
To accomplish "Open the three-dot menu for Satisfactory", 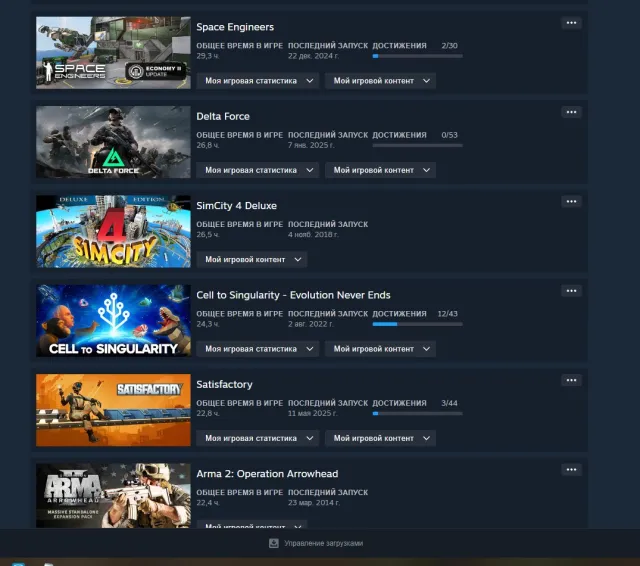I will tap(571, 380).
